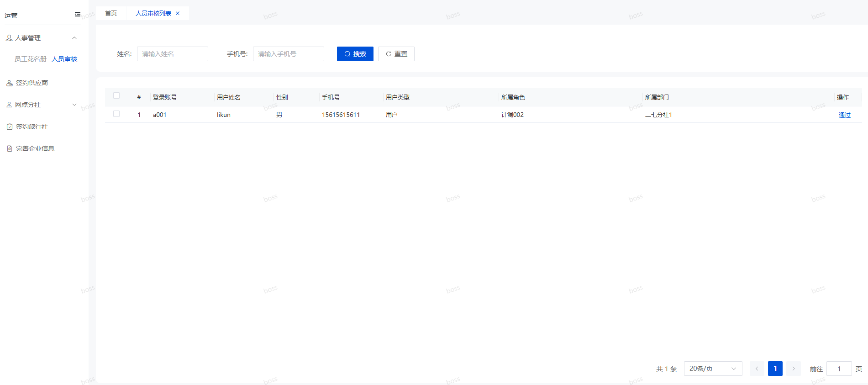Switch to the 首页 tab
Viewport: 868px width, 385px height.
point(111,13)
